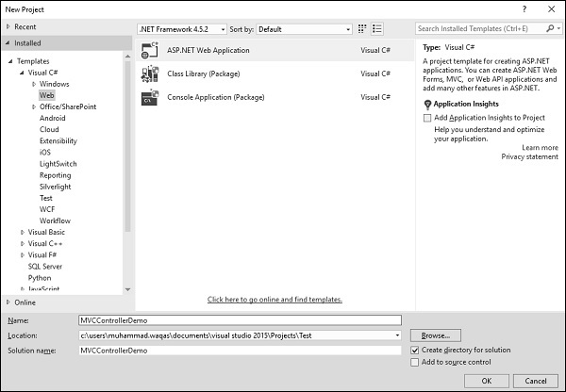Image resolution: width=566 pixels, height=392 pixels.
Task: Select the SQL Server template category
Action: [45, 267]
